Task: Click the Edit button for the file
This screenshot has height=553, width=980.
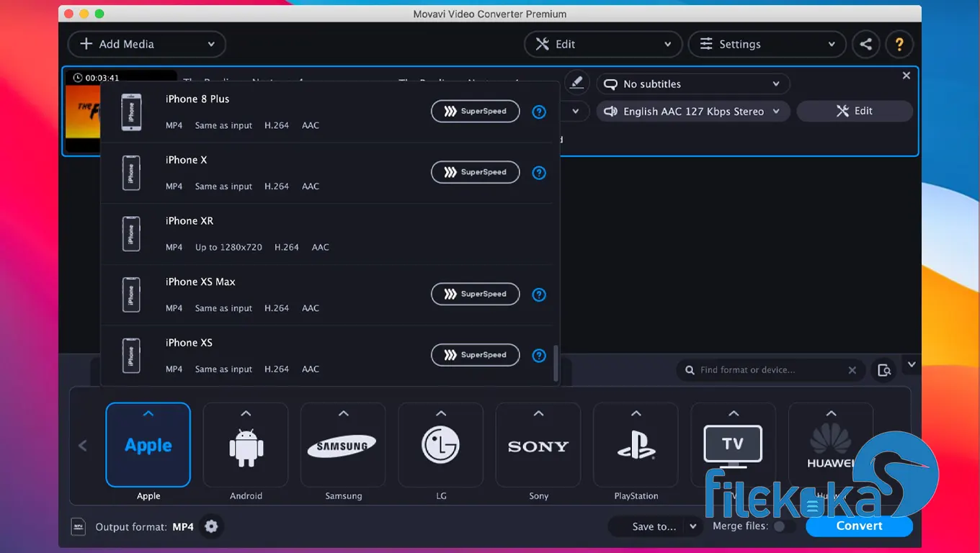Action: (x=855, y=111)
